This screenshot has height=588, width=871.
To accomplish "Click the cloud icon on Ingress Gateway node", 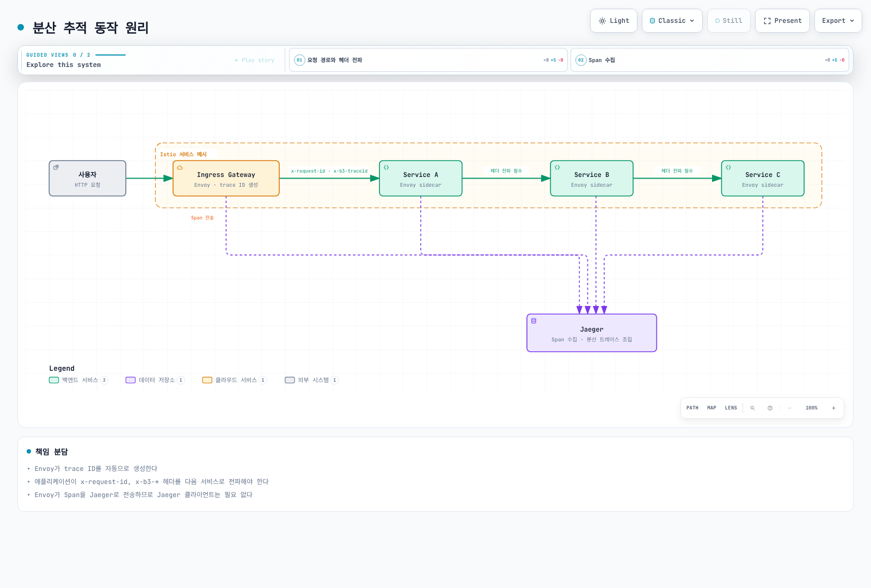I will pyautogui.click(x=180, y=168).
